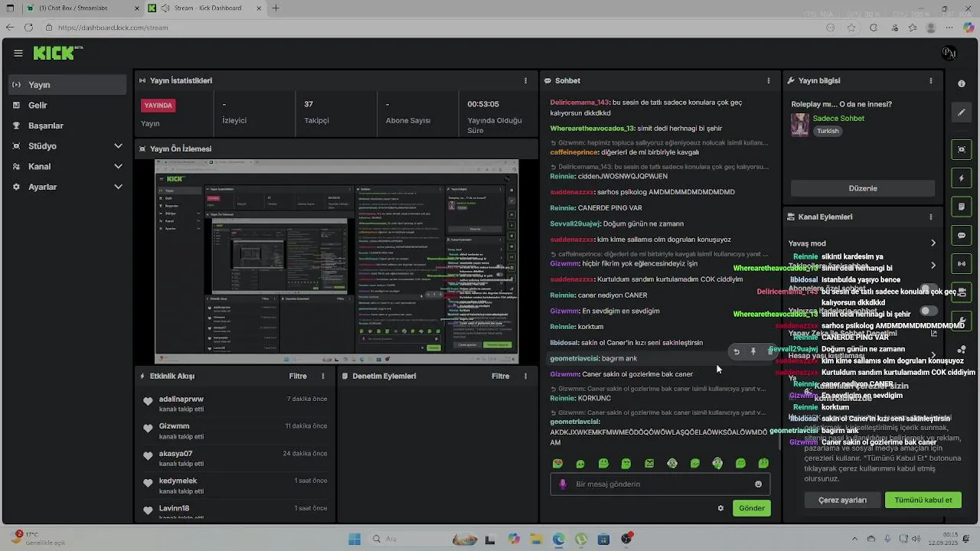Click the pencil edit icon in the right sidebar
Image resolution: width=980 pixels, height=551 pixels.
tap(962, 112)
